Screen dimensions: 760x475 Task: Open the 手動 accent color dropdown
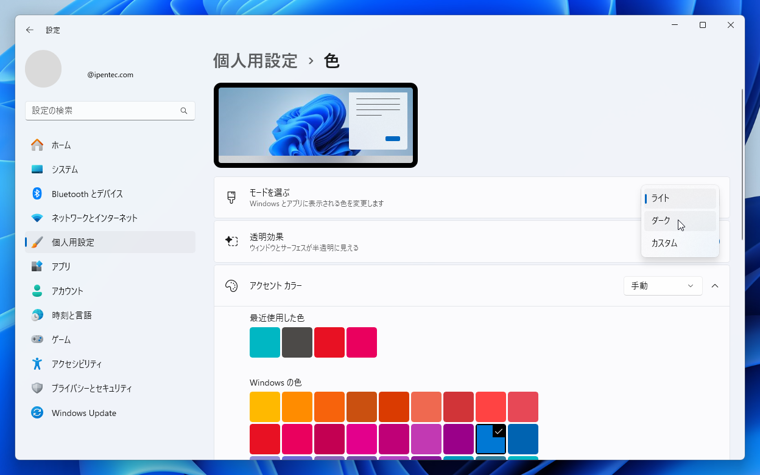(663, 286)
